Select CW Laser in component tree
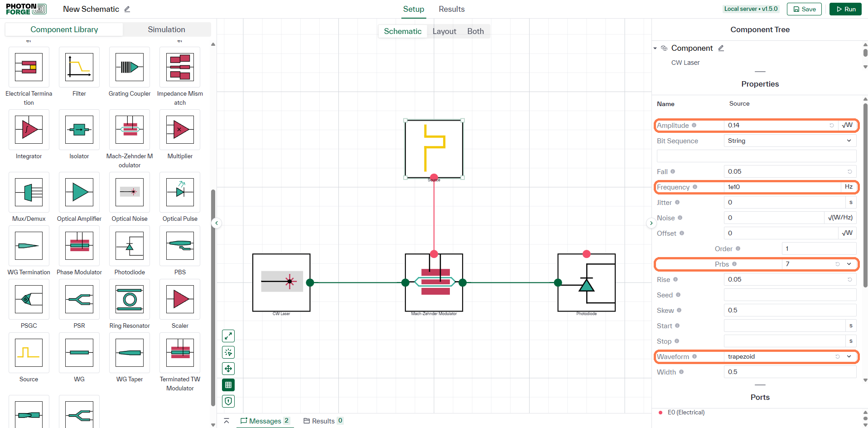This screenshot has height=428, width=868. [x=685, y=63]
